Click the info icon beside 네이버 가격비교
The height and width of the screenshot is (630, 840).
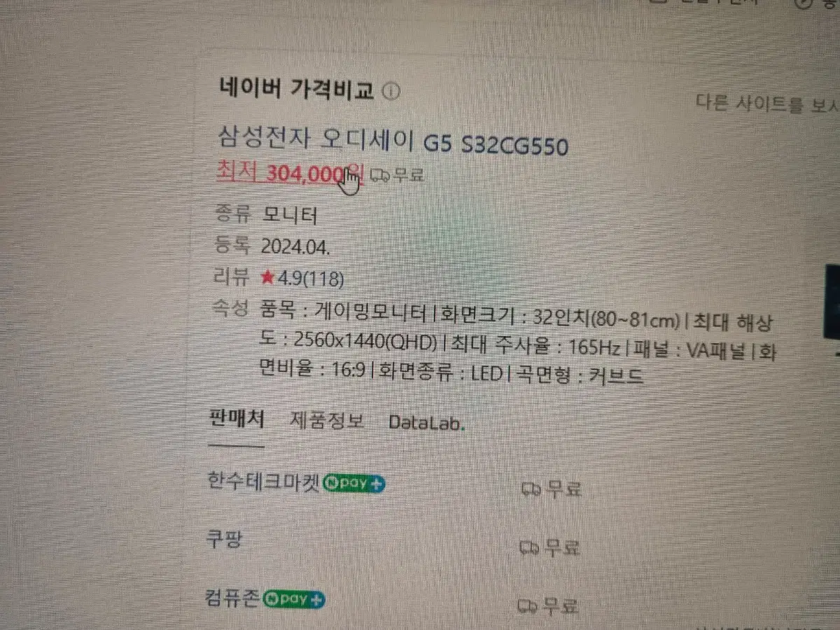[391, 92]
